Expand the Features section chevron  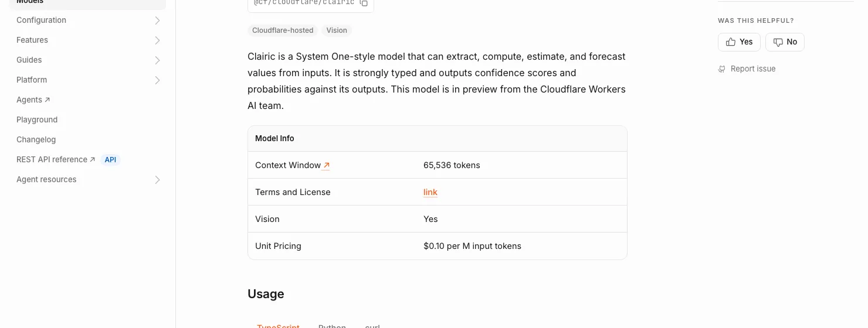coord(157,40)
